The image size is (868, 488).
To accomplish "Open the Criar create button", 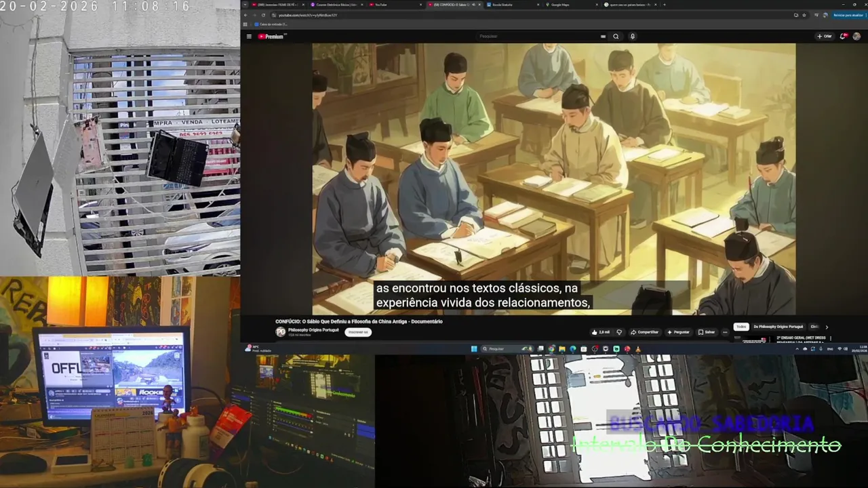I will click(x=825, y=37).
